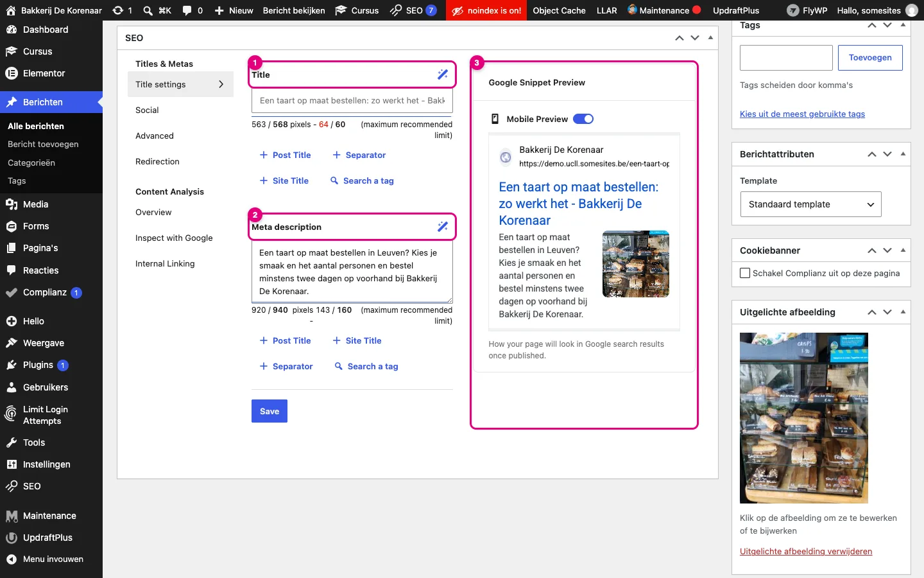Viewport: 924px width, 578px height.
Task: Open the Instellingen settings icon
Action: (11, 464)
